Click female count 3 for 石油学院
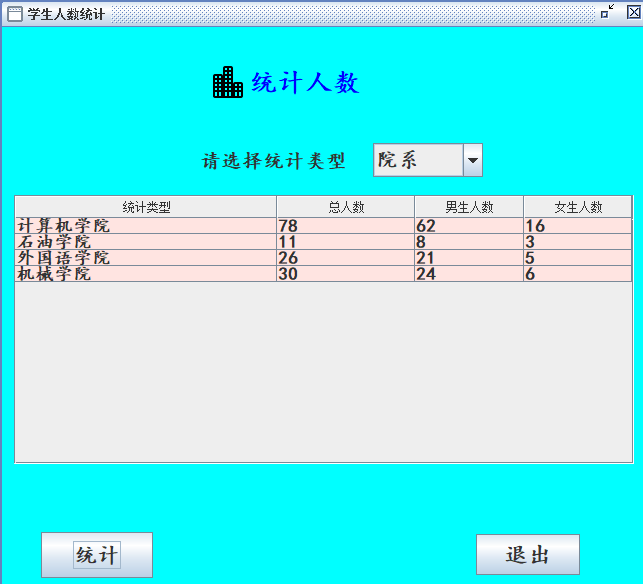The height and width of the screenshot is (584, 643). 578,242
